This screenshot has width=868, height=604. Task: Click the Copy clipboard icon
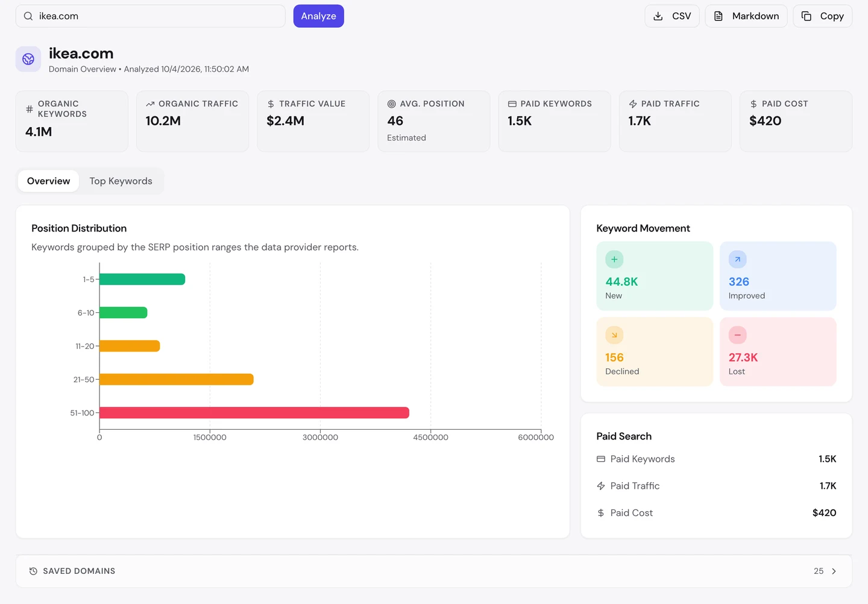pyautogui.click(x=807, y=16)
